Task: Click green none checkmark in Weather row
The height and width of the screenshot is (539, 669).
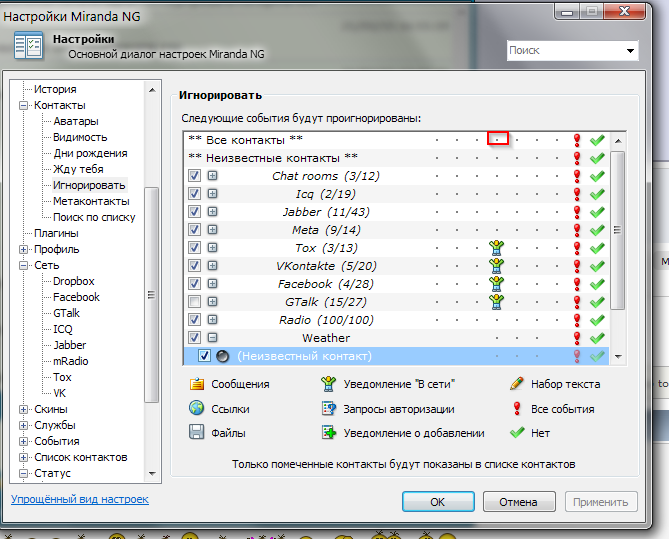Action: 597,338
